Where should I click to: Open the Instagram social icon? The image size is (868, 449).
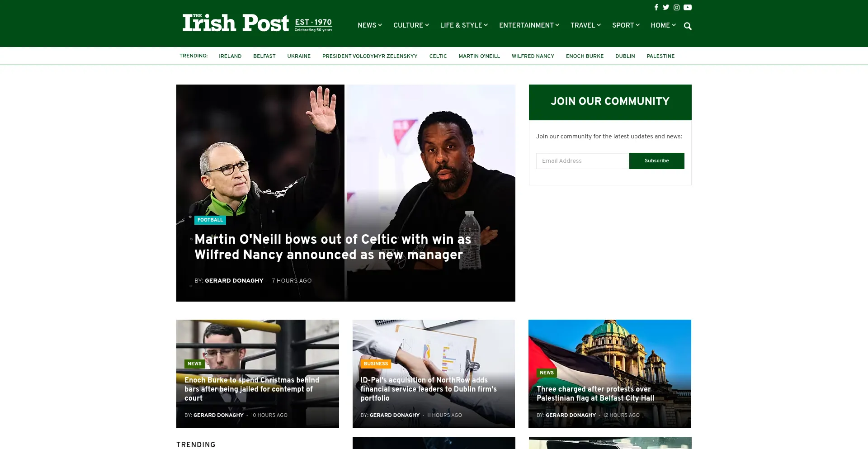pos(677,7)
